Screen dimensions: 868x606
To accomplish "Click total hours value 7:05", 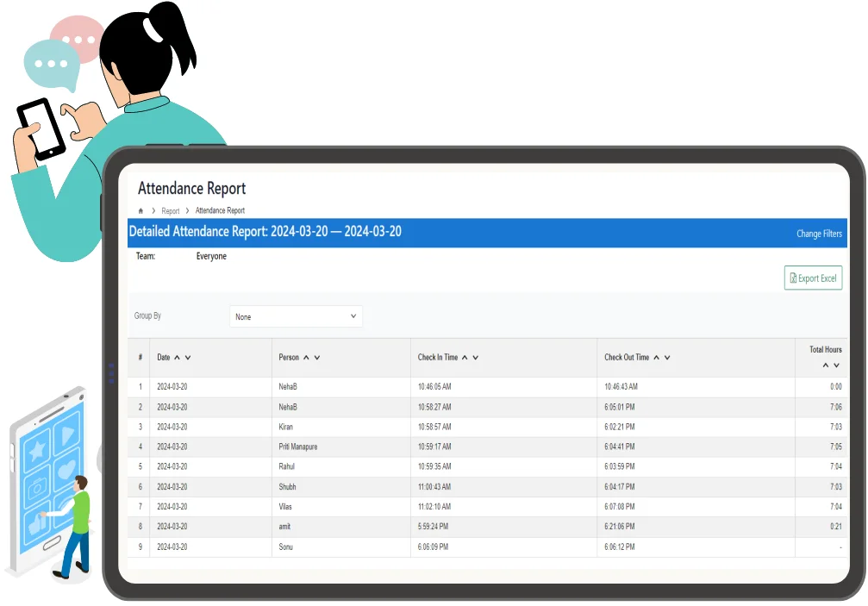I will (x=836, y=447).
